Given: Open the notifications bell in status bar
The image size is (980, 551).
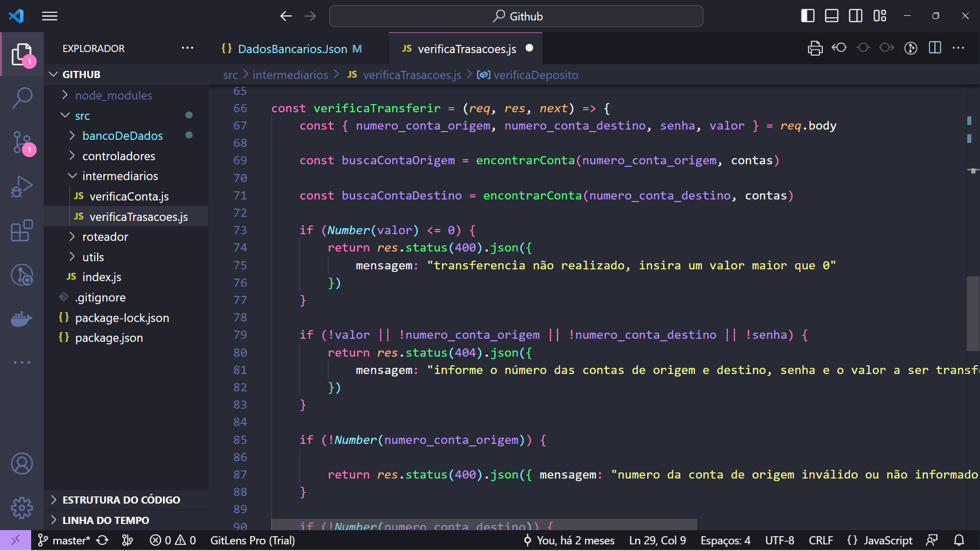Looking at the screenshot, I should pos(959,540).
